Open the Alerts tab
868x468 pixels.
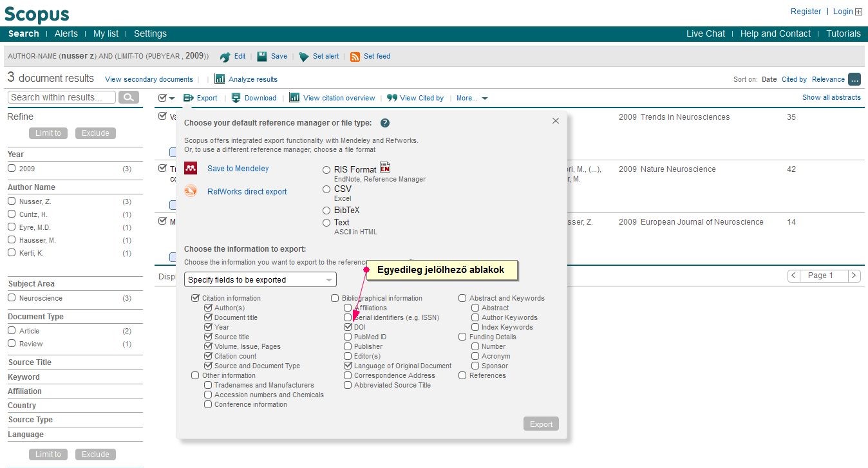tap(66, 33)
